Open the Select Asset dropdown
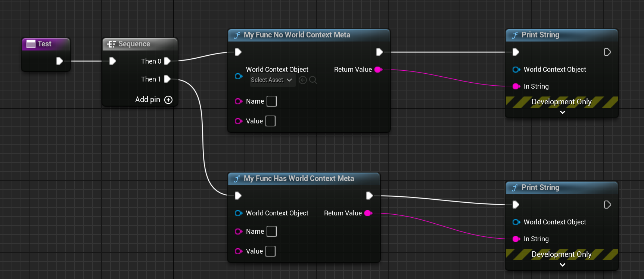This screenshot has height=279, width=644. click(x=272, y=80)
